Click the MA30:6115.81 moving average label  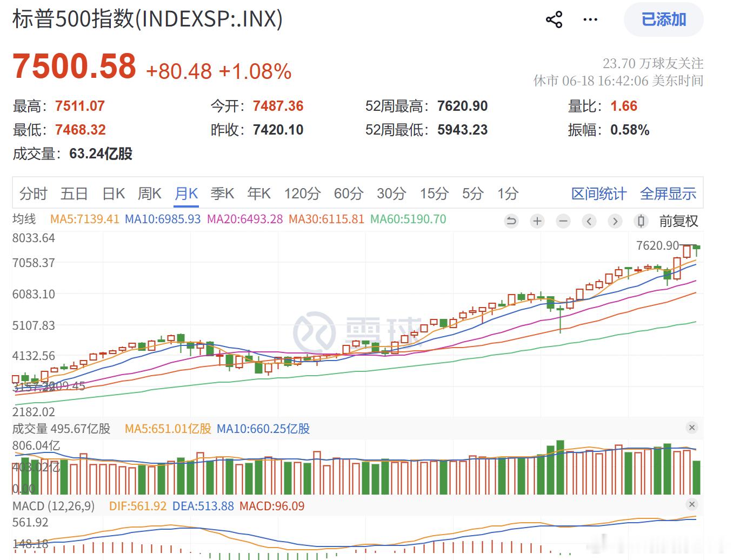(x=326, y=219)
